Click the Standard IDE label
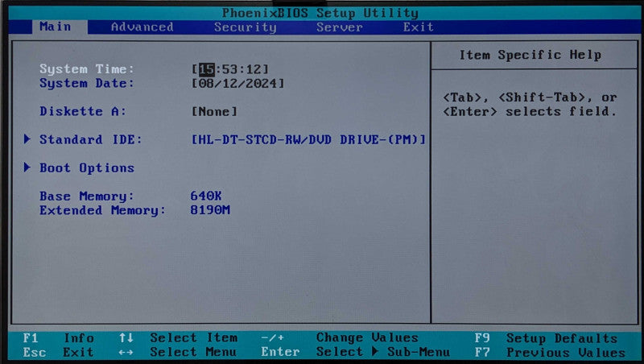 click(91, 139)
